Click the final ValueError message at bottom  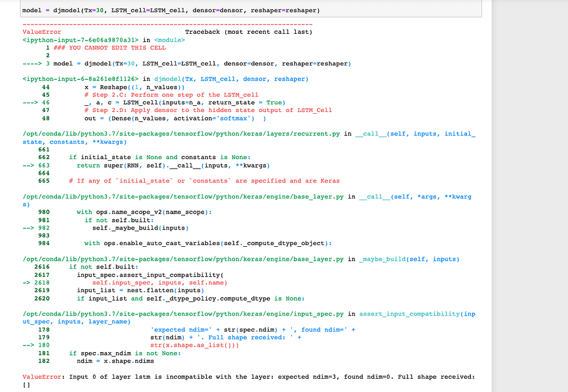222,376
